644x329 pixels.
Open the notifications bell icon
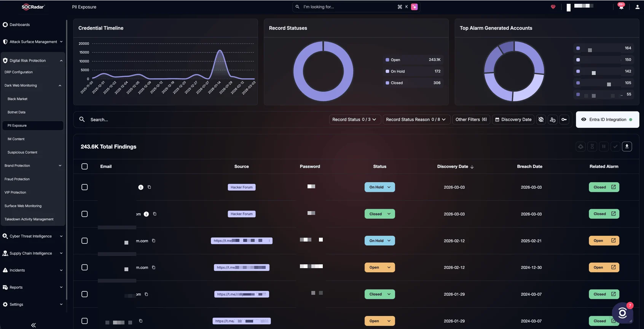[x=621, y=6]
